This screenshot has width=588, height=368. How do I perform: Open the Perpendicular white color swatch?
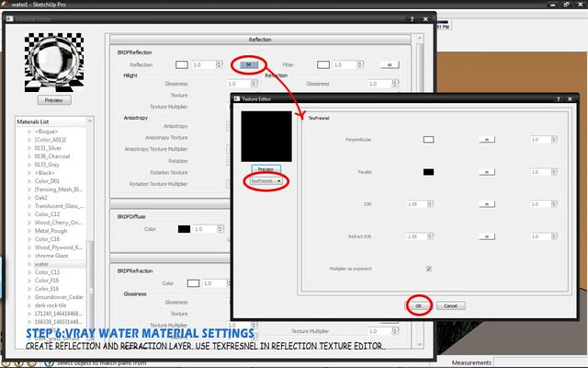[429, 140]
